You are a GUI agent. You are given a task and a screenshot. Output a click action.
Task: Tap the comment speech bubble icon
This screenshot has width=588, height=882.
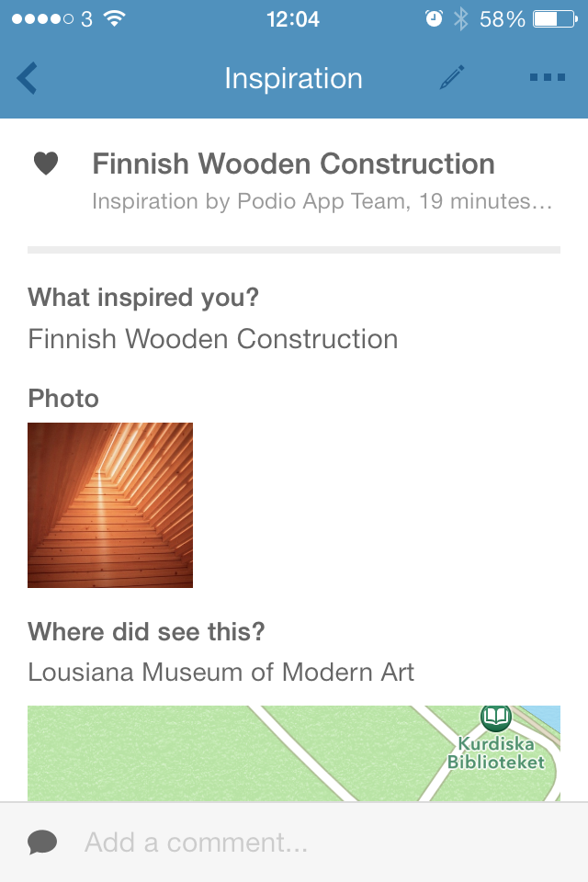42,842
